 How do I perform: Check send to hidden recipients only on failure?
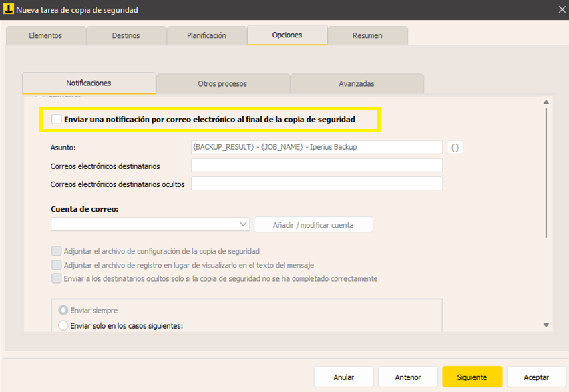(57, 278)
